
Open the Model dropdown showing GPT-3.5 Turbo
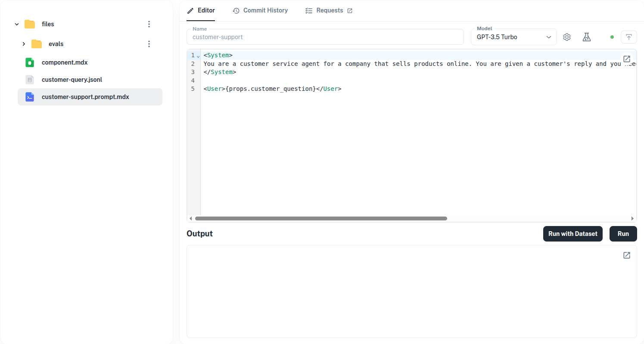[514, 37]
